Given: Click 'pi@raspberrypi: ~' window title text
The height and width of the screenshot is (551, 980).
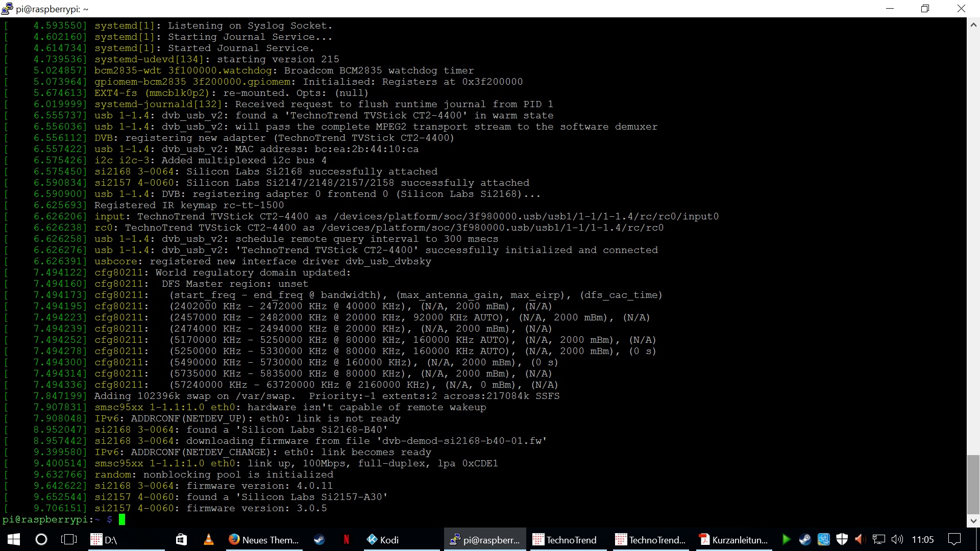Looking at the screenshot, I should pos(52,9).
